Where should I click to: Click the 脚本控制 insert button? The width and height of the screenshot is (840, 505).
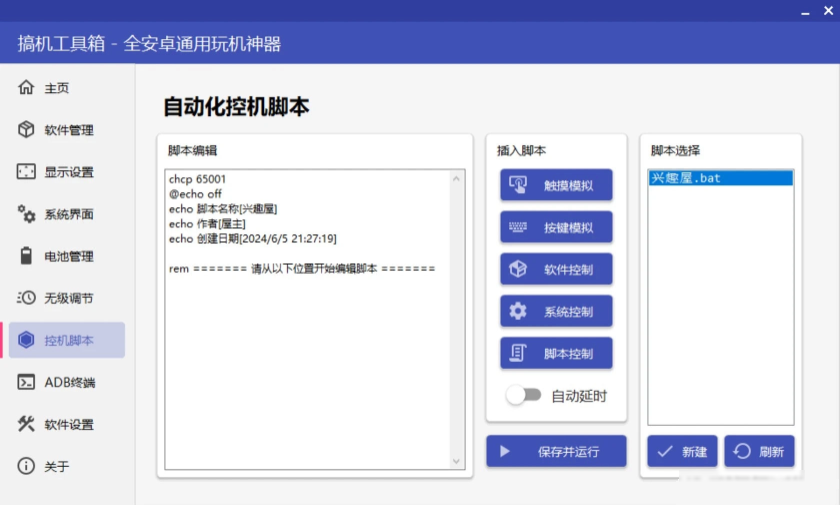(556, 353)
